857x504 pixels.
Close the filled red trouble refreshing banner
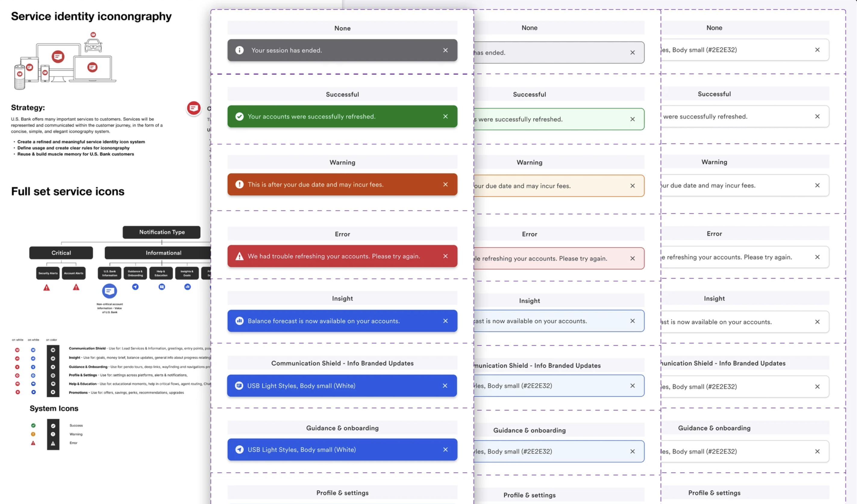445,256
